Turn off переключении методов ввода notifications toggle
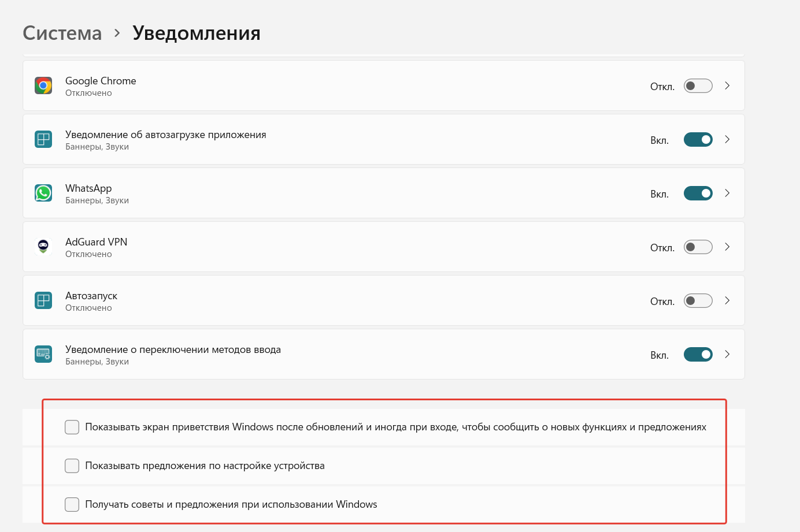 698,355
